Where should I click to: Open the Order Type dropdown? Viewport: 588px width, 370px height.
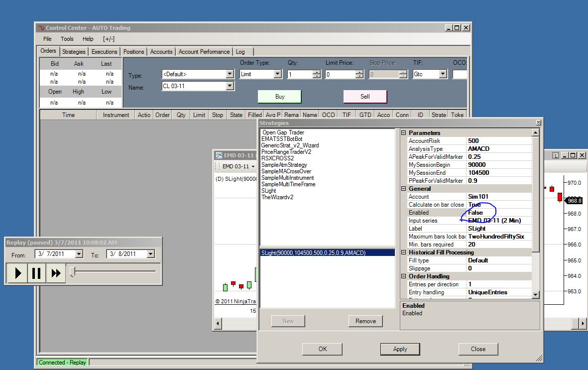tap(277, 74)
